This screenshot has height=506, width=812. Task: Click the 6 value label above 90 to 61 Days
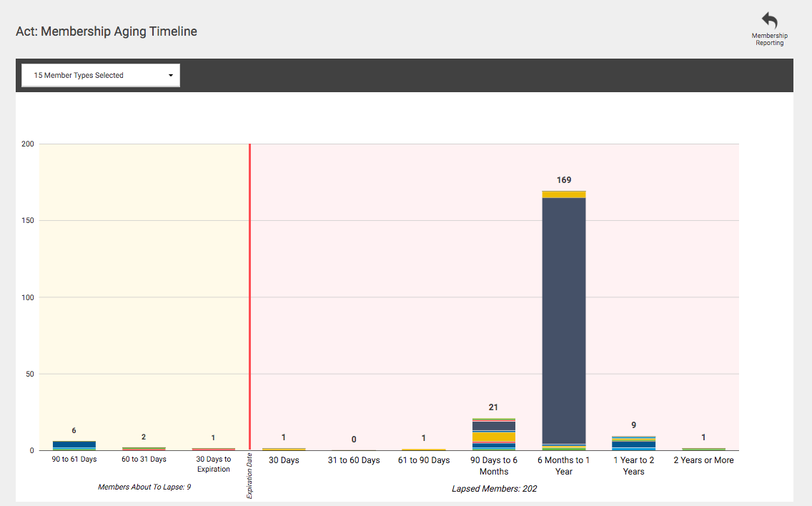[x=74, y=430]
